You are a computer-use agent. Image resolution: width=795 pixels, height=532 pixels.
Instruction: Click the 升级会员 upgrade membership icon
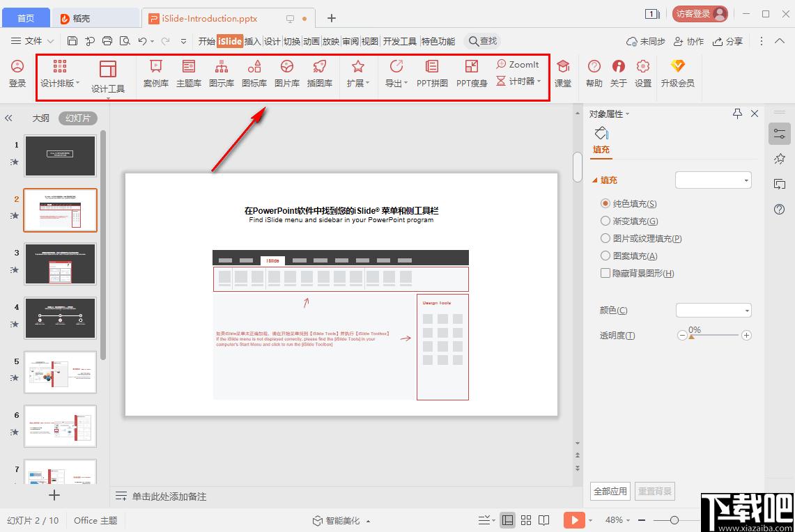coord(677,73)
